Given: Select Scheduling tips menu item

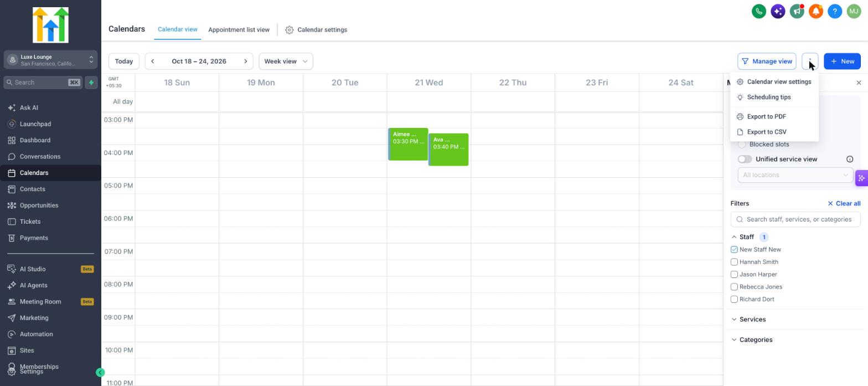Looking at the screenshot, I should tap(774, 97).
